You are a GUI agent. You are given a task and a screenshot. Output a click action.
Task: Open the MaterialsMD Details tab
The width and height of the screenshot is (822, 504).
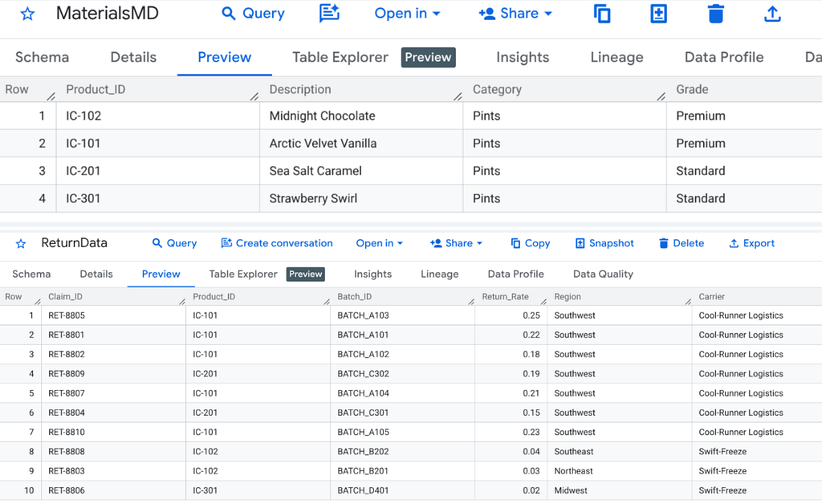[x=133, y=57]
